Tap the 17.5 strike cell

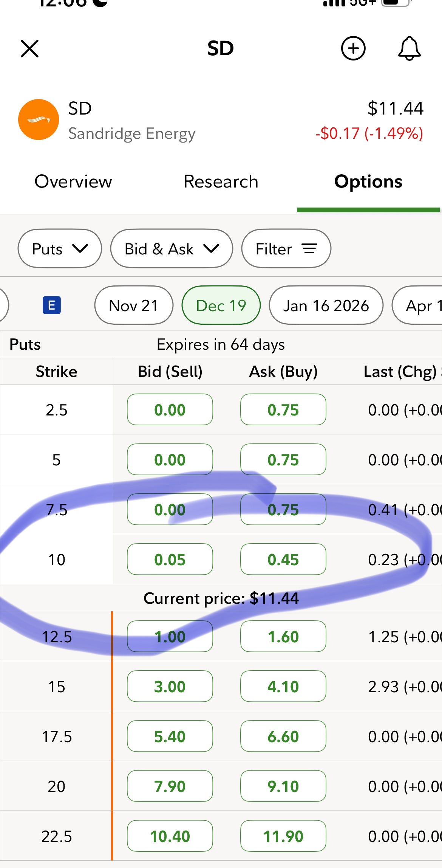click(57, 736)
